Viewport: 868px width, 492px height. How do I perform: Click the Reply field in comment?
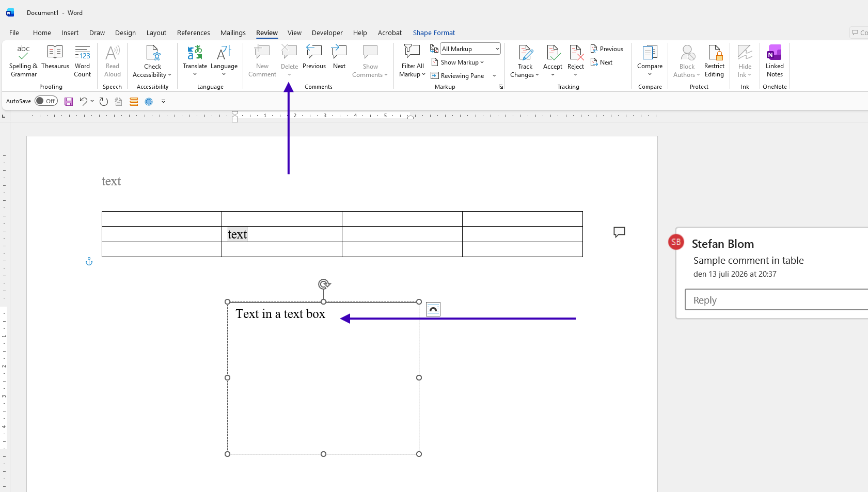click(x=776, y=300)
